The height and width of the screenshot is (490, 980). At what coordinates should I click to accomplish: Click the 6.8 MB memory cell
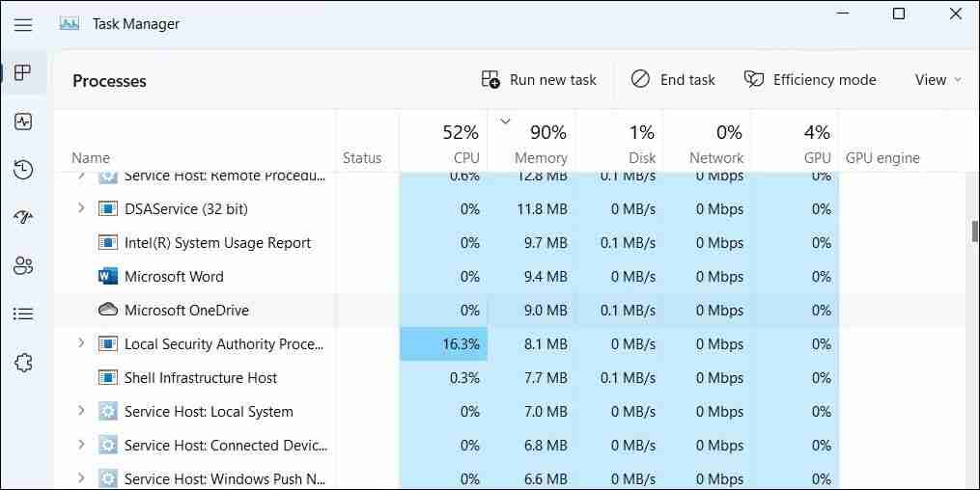(x=531, y=445)
